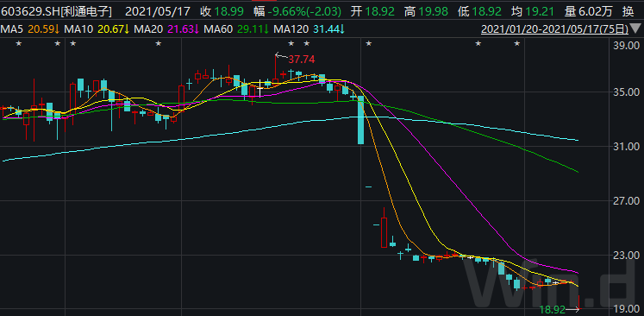Click the volume value 量 6.02万
Screen dimensions: 644x316
click(x=588, y=12)
